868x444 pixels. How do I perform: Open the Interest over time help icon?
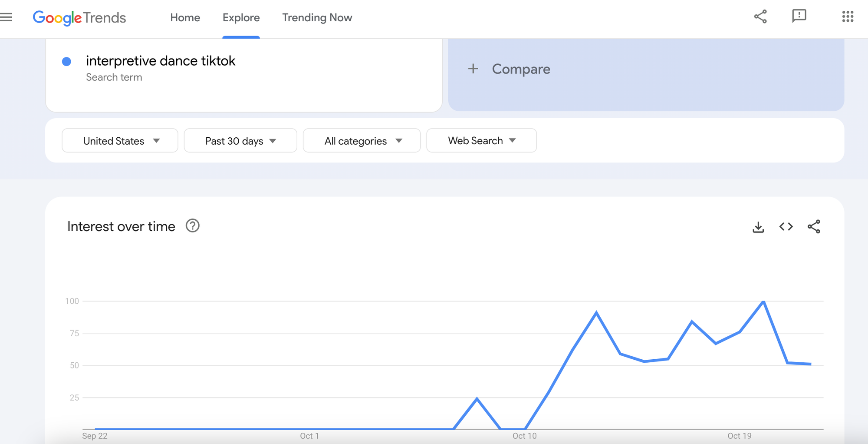[192, 226]
